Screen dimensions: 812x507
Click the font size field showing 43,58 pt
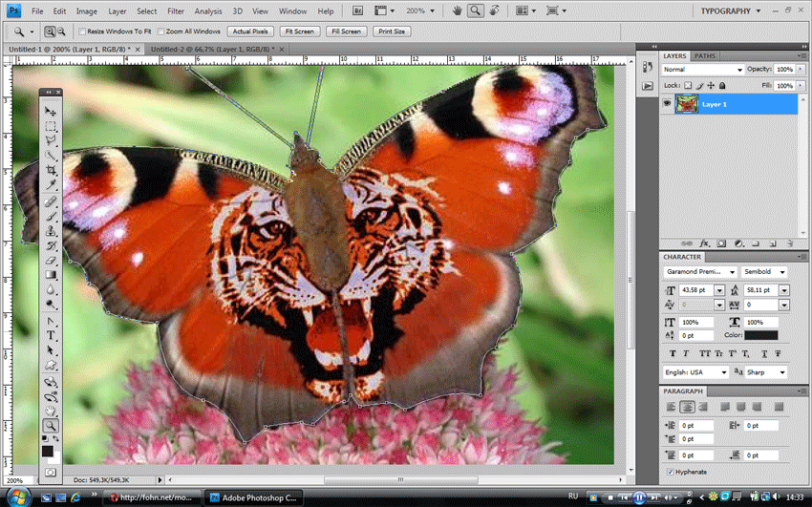pos(696,290)
